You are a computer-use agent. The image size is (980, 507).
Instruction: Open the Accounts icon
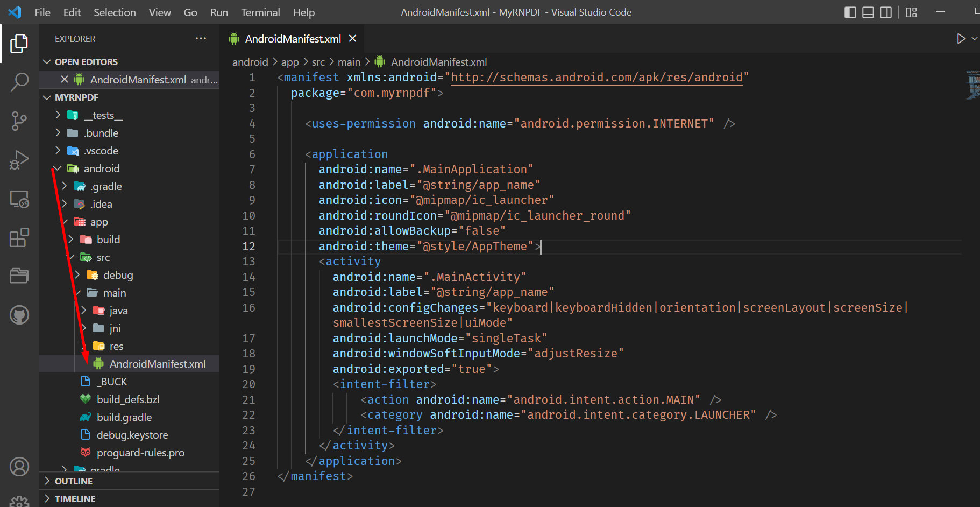tap(19, 467)
